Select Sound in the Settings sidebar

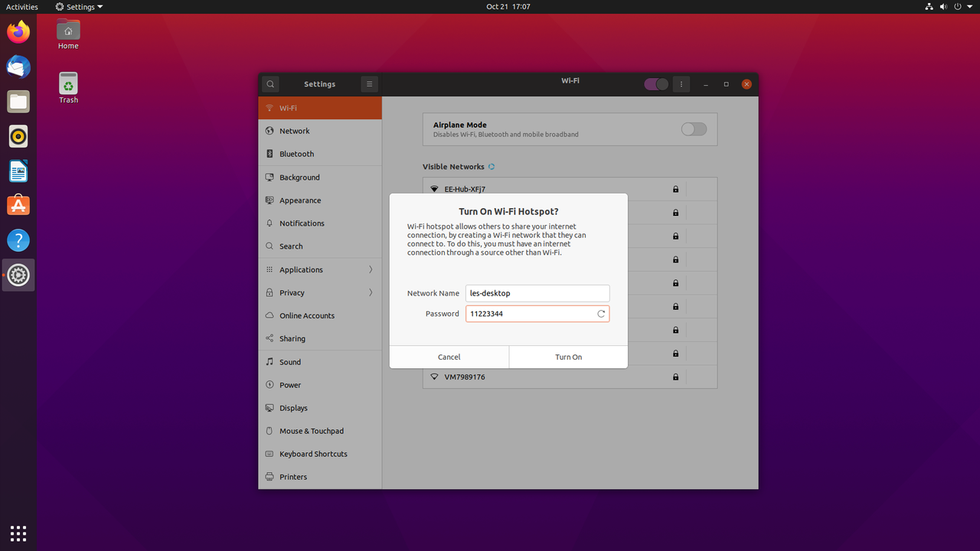[320, 362]
